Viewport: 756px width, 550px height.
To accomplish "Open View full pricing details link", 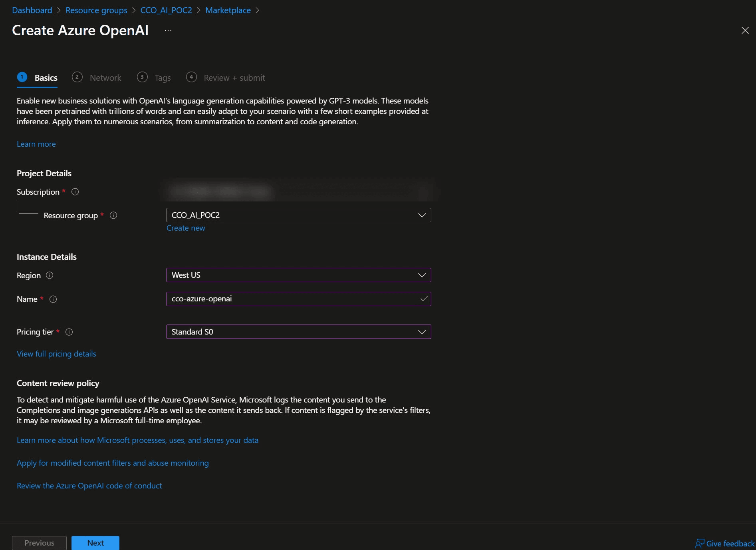I will click(x=56, y=354).
